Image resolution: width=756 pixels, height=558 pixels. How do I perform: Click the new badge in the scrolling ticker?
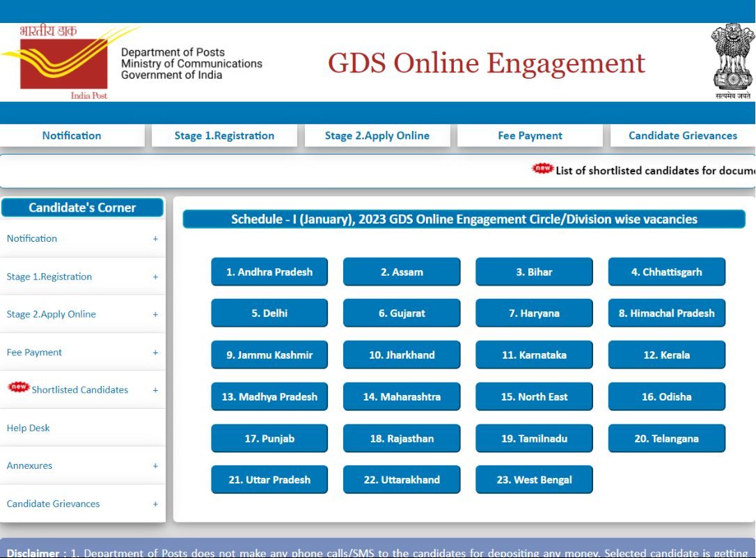[542, 169]
